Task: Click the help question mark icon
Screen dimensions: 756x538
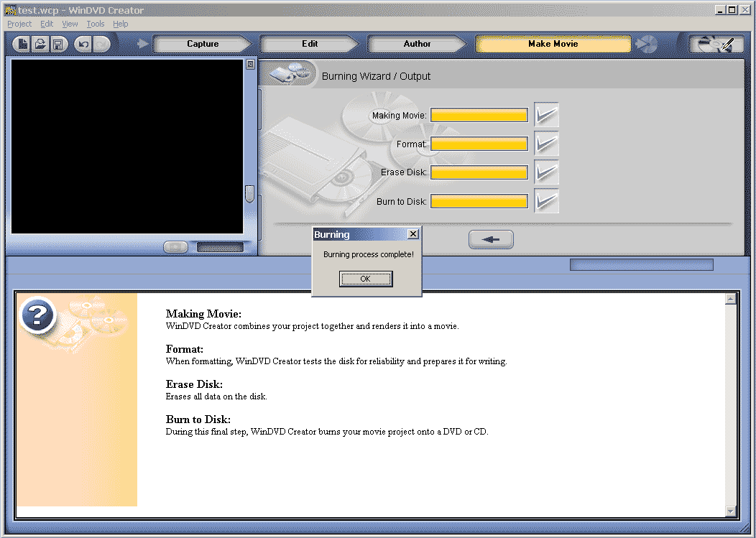Action: coord(37,316)
